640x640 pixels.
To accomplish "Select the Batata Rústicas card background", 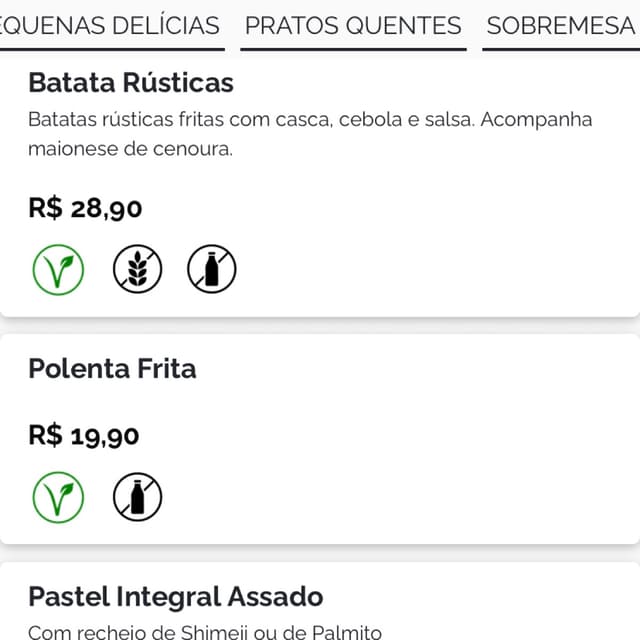I will click(320, 186).
